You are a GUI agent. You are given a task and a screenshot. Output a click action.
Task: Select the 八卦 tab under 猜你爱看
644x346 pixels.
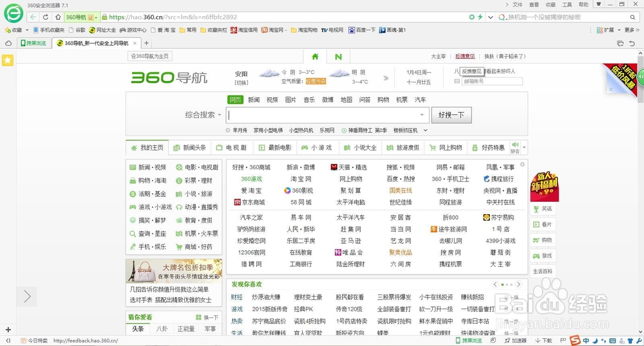(x=162, y=329)
